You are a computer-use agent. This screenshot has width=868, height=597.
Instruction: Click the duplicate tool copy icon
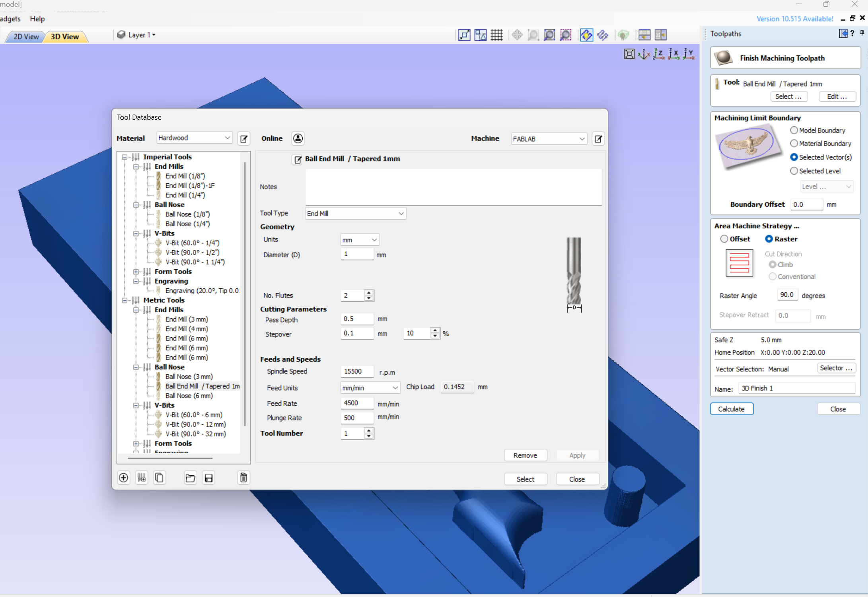pos(159,478)
